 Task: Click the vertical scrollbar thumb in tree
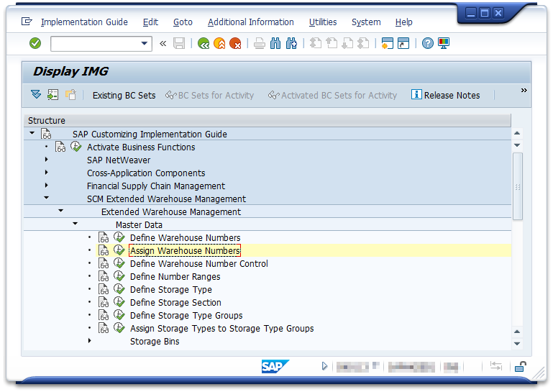pyautogui.click(x=517, y=187)
